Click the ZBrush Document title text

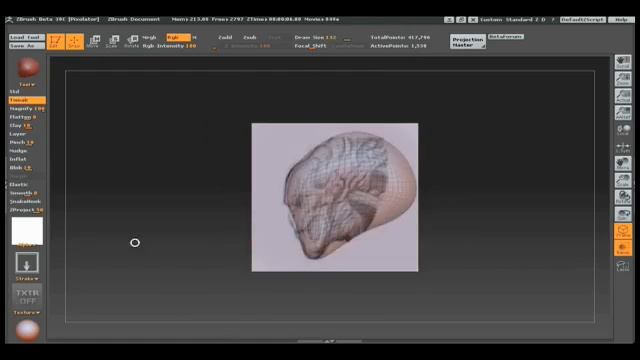coord(134,19)
